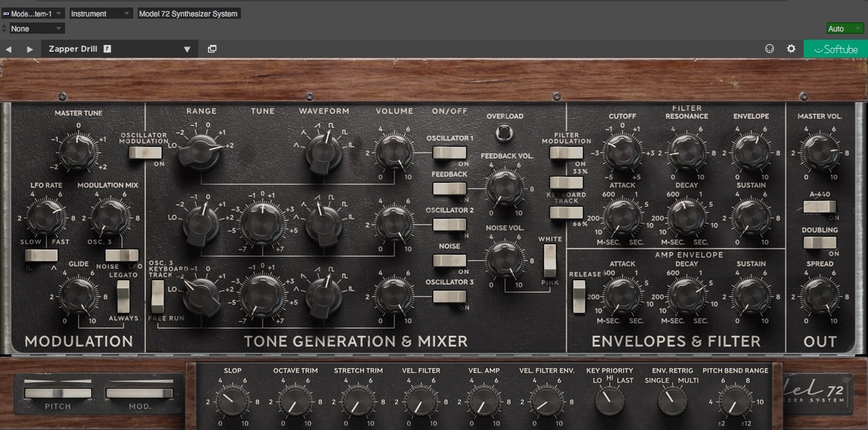868x430 pixels.
Task: Toggle the Keyboard Track 66% switch
Action: [566, 213]
